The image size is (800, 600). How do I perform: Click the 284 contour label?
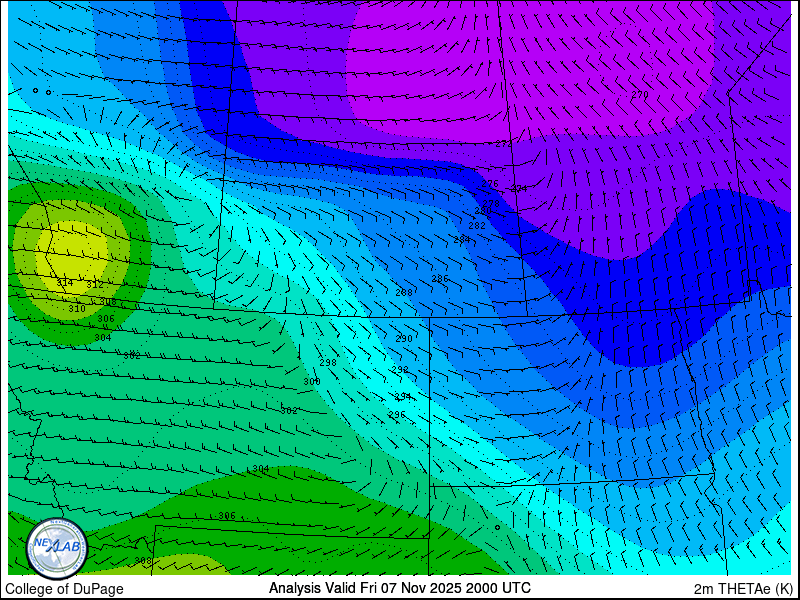tap(462, 239)
